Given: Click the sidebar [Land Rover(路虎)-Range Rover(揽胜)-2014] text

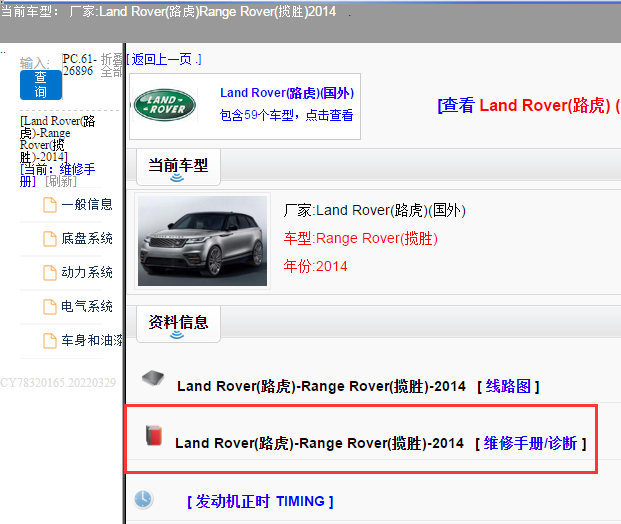Looking at the screenshot, I should point(57,139).
